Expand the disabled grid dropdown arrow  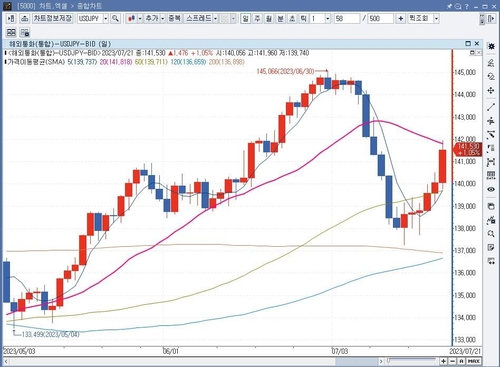(233, 18)
